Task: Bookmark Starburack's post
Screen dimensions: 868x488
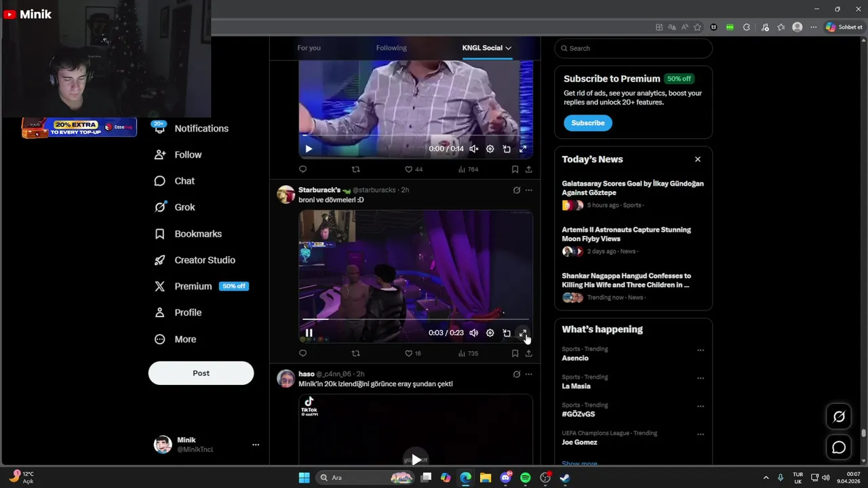Action: pos(515,353)
